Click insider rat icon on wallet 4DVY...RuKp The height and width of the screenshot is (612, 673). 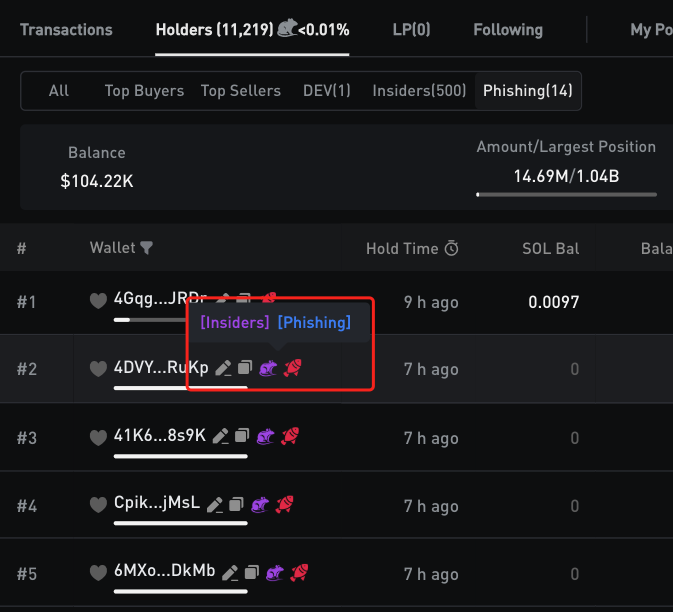point(268,369)
